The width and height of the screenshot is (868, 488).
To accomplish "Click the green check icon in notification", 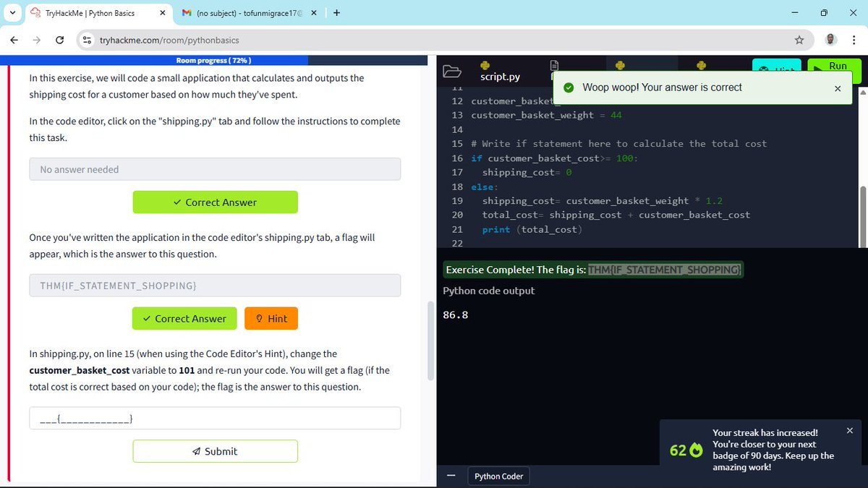I will click(570, 88).
